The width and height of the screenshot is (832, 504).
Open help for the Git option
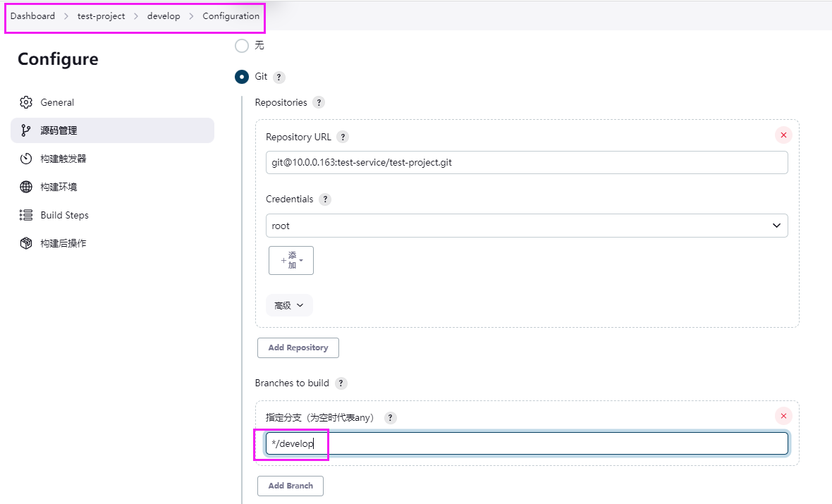click(x=279, y=77)
